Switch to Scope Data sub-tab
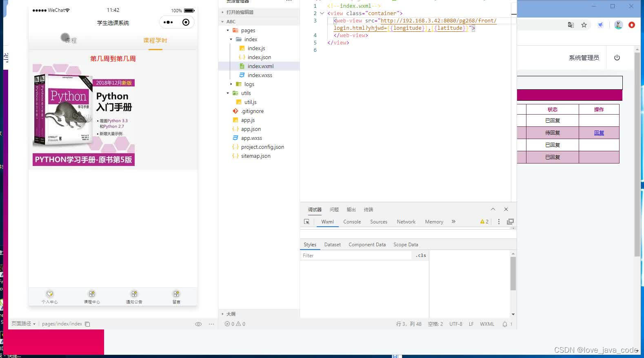 tap(406, 245)
